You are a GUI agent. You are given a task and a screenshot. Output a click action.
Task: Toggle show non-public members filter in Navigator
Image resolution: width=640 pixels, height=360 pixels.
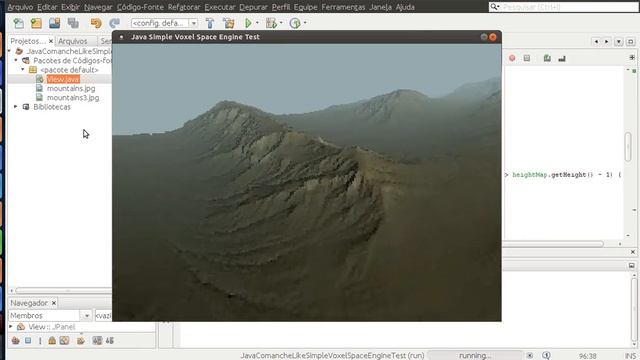(52, 340)
